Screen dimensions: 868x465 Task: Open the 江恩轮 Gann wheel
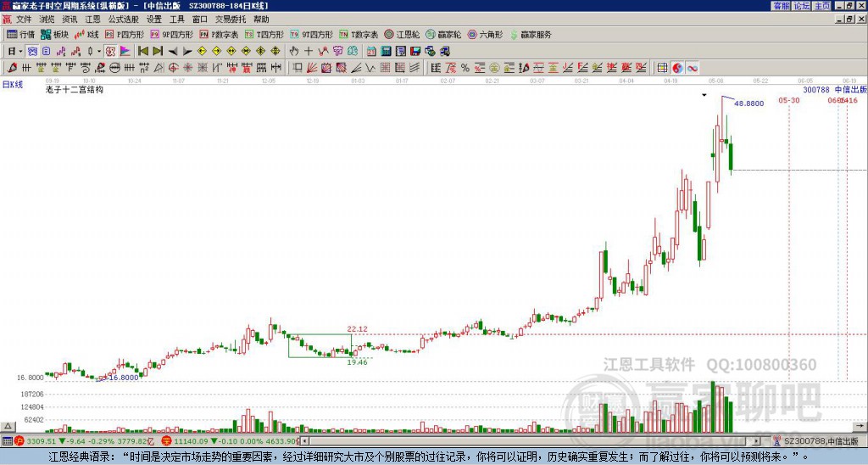coord(402,34)
